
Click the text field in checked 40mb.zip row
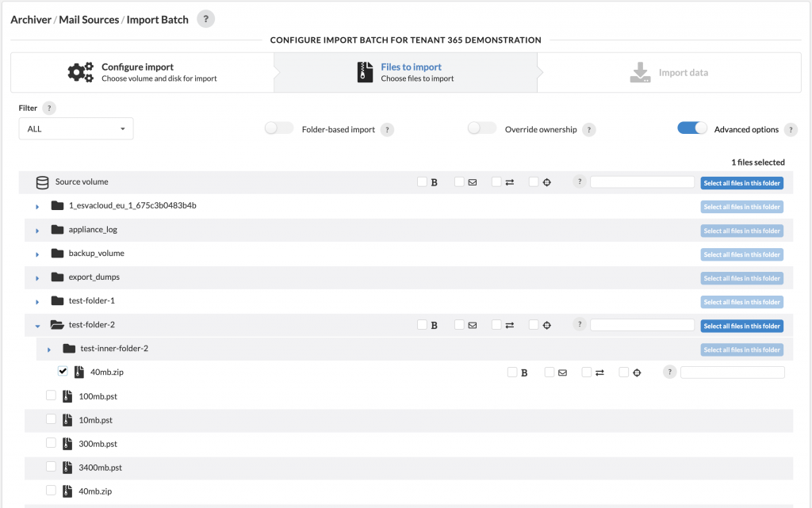(732, 372)
